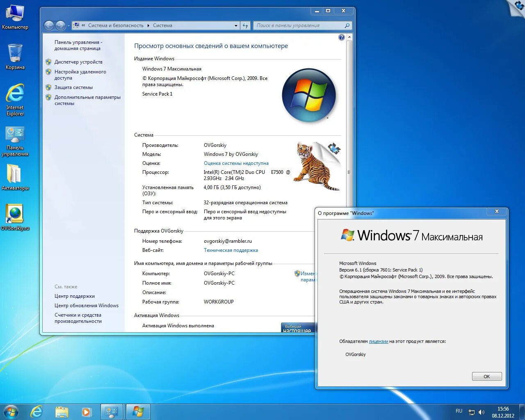Screen dimensions: 525x420
Task: Click the search magnifier icon
Action: coord(347,25)
